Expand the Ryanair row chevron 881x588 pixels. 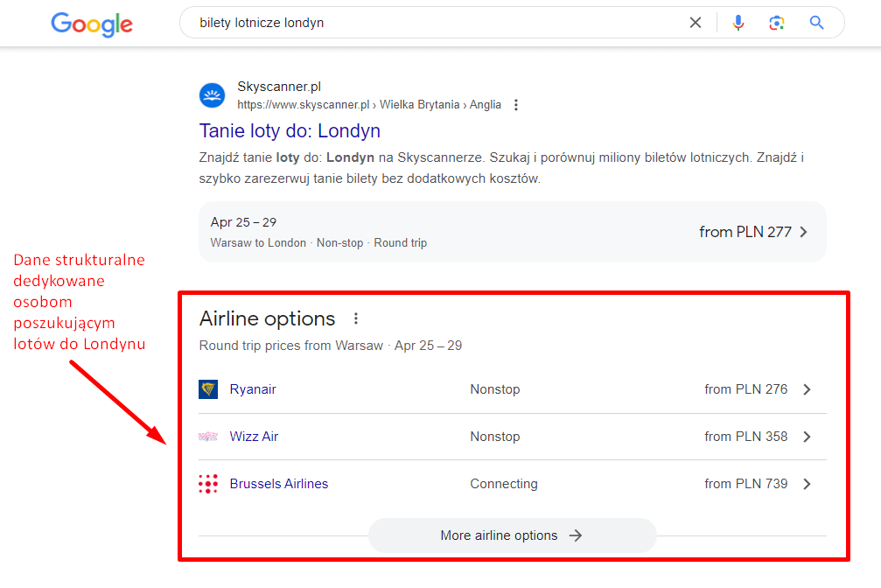pos(807,389)
